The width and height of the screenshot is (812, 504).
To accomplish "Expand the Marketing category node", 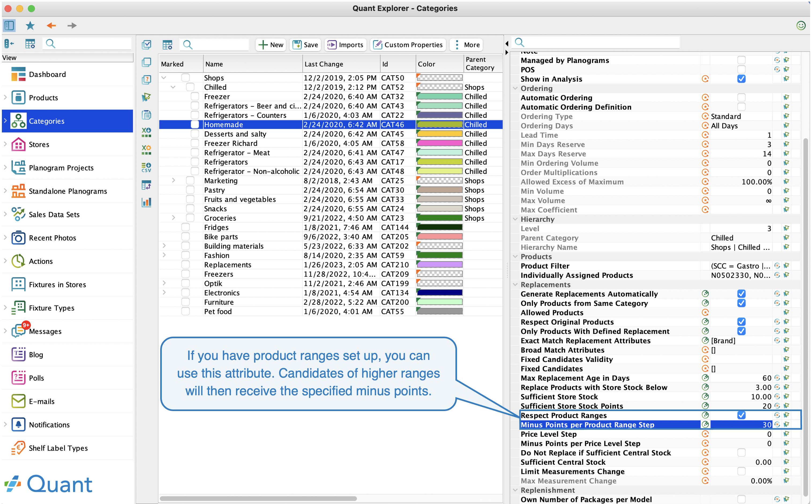I will [173, 180].
